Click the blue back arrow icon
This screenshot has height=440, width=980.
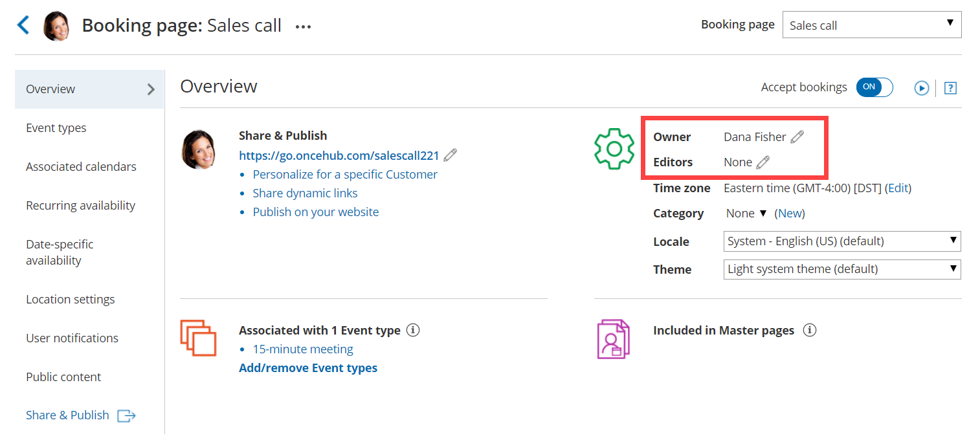coord(23,25)
